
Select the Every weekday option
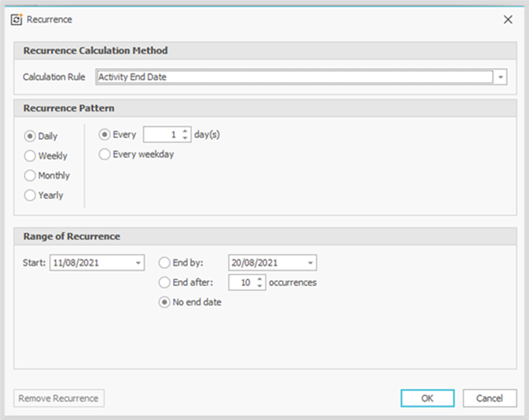(105, 154)
